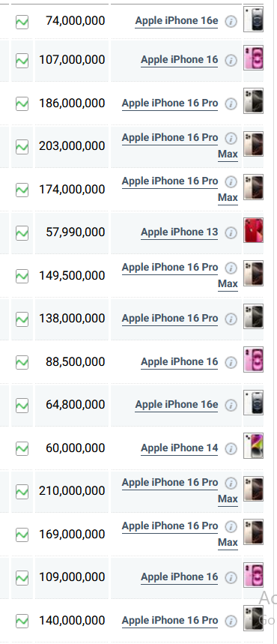Open Apple iPhone 16 link priced 107,000,000

coord(180,60)
